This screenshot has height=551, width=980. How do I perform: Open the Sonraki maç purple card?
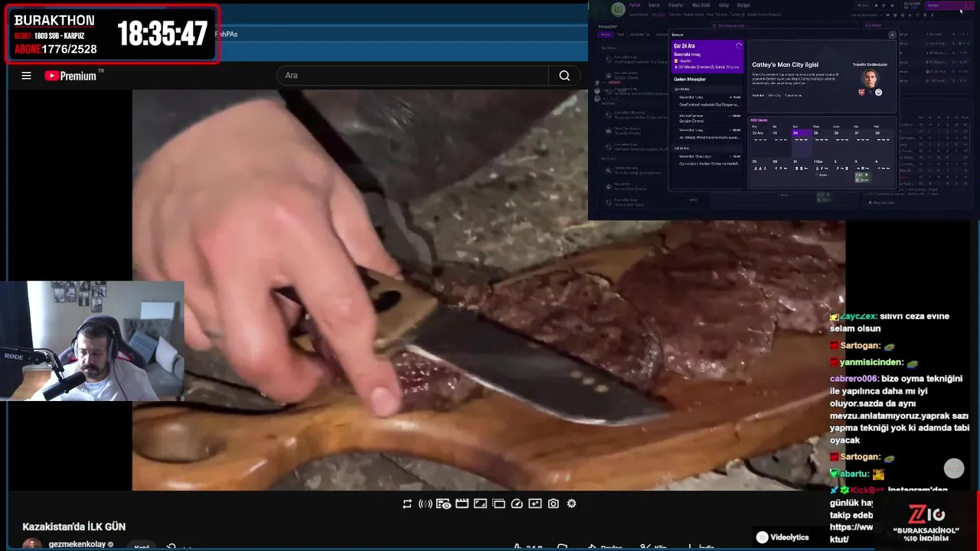707,57
